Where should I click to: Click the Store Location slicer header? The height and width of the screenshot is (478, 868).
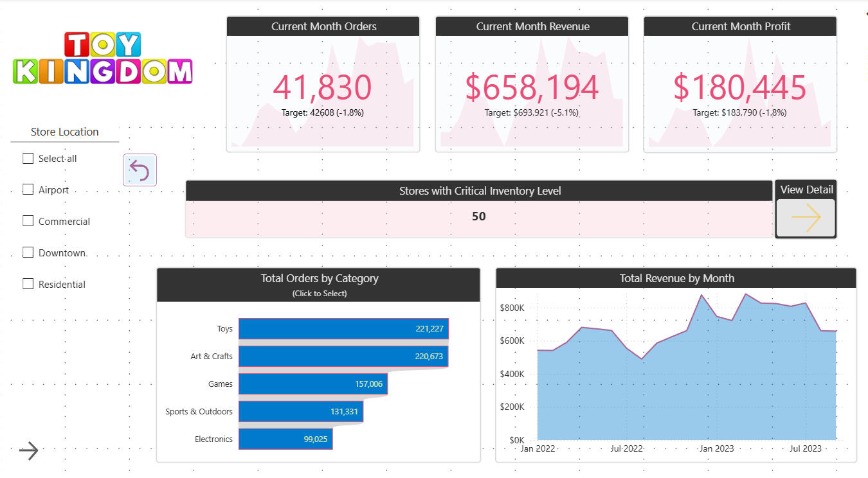click(65, 132)
